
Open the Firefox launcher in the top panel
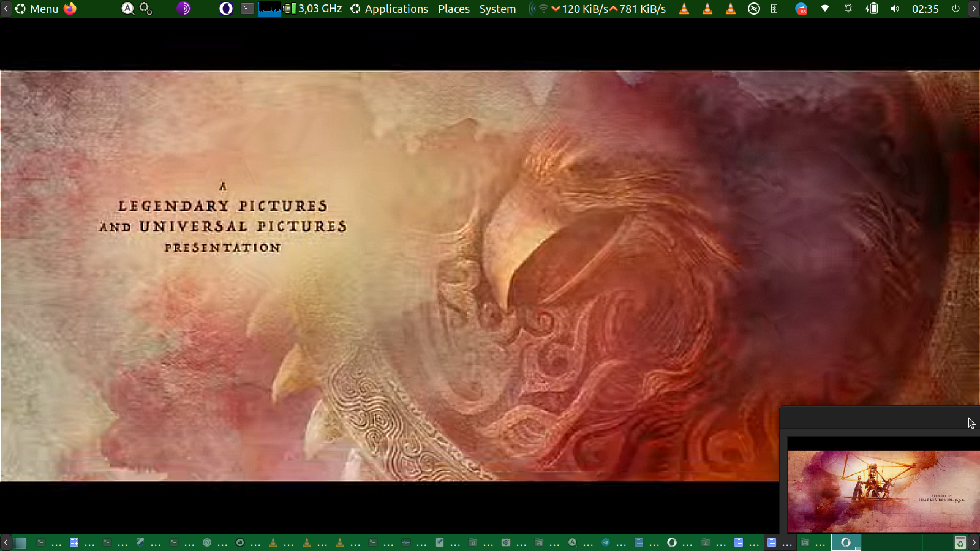(x=70, y=9)
